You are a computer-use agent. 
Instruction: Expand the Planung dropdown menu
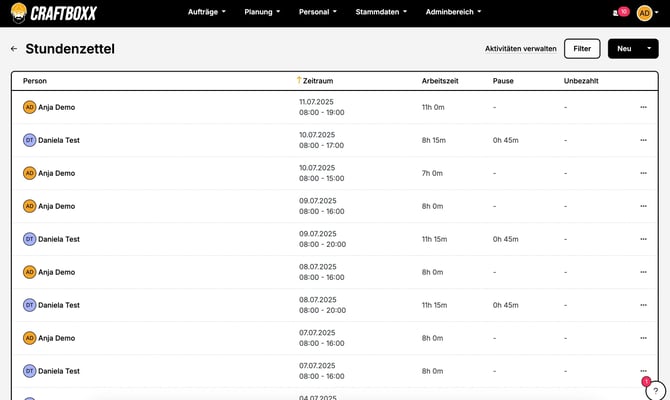tap(262, 12)
